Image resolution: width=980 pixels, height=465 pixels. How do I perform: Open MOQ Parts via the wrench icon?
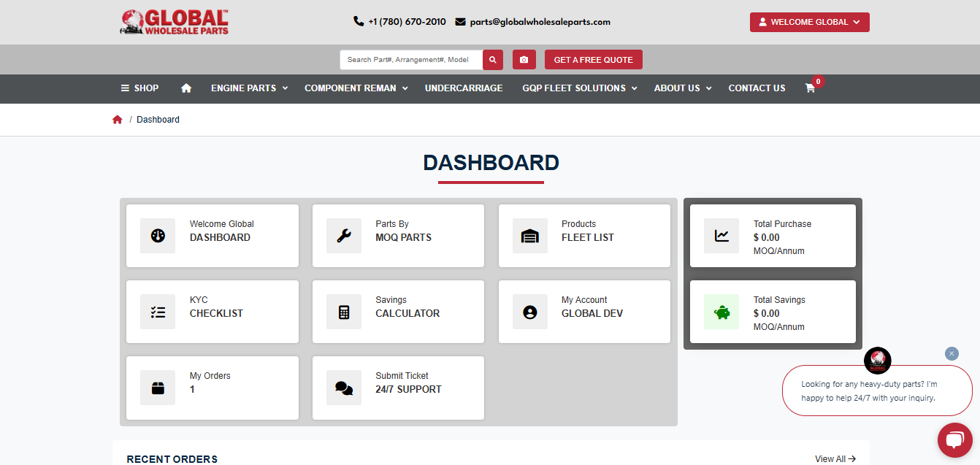(x=343, y=235)
